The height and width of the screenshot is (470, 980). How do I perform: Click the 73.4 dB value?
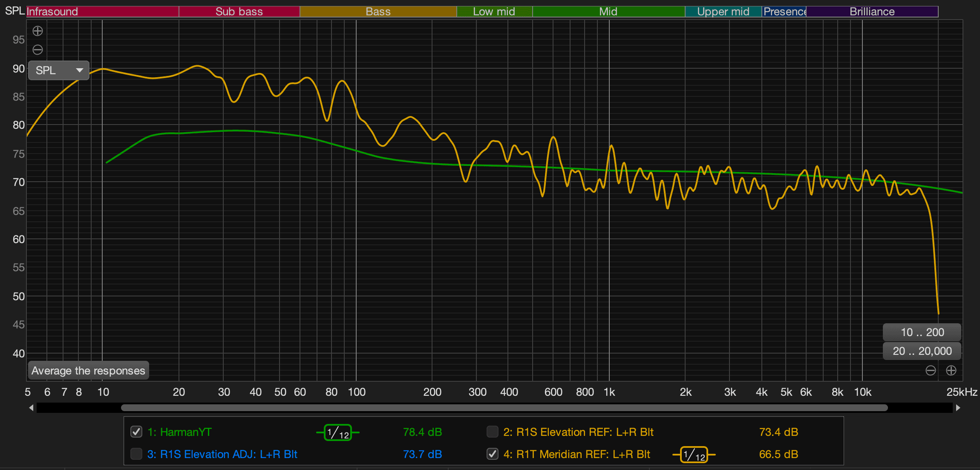click(778, 432)
